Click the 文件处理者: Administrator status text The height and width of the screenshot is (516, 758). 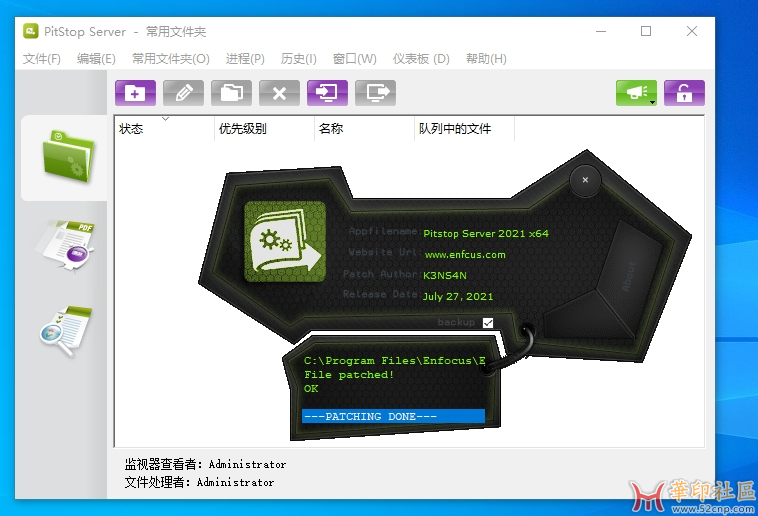click(199, 483)
